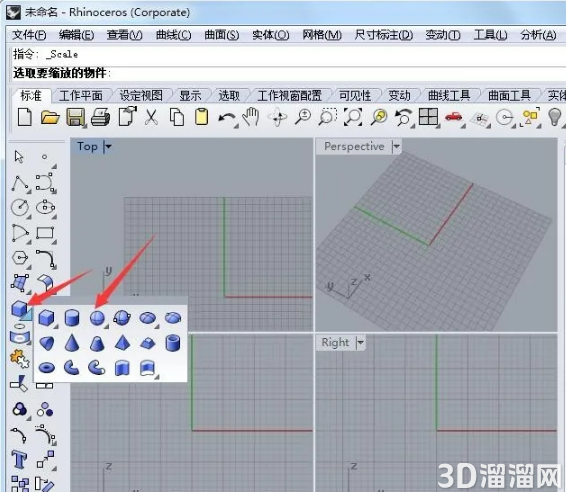This screenshot has height=492, width=566.
Task: Zoom extents in the viewport
Action: tap(353, 117)
